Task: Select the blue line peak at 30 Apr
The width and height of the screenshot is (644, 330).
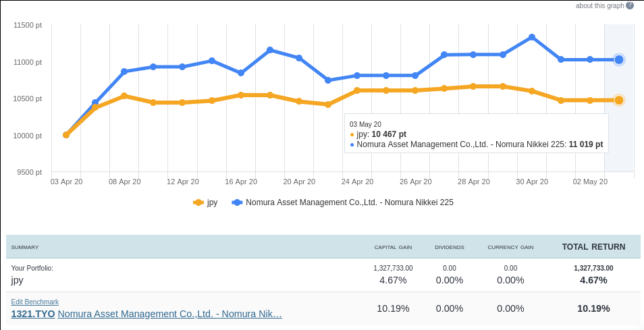Action: [x=532, y=37]
